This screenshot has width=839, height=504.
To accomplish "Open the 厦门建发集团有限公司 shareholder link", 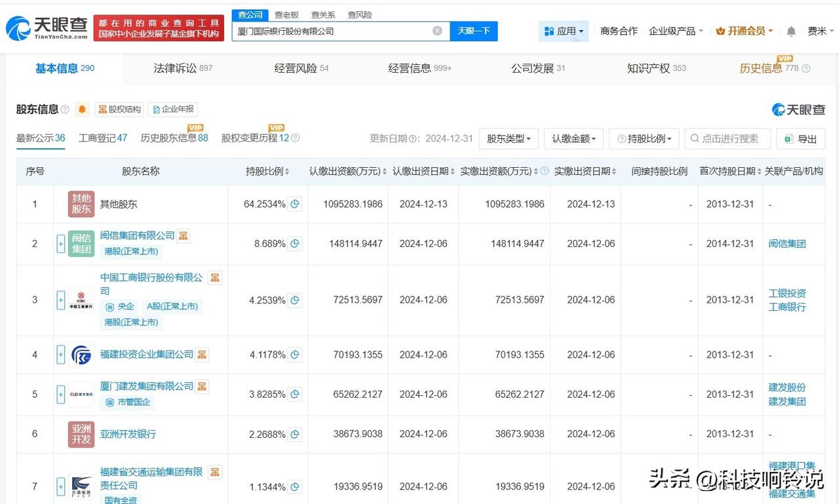I will coord(147,387).
